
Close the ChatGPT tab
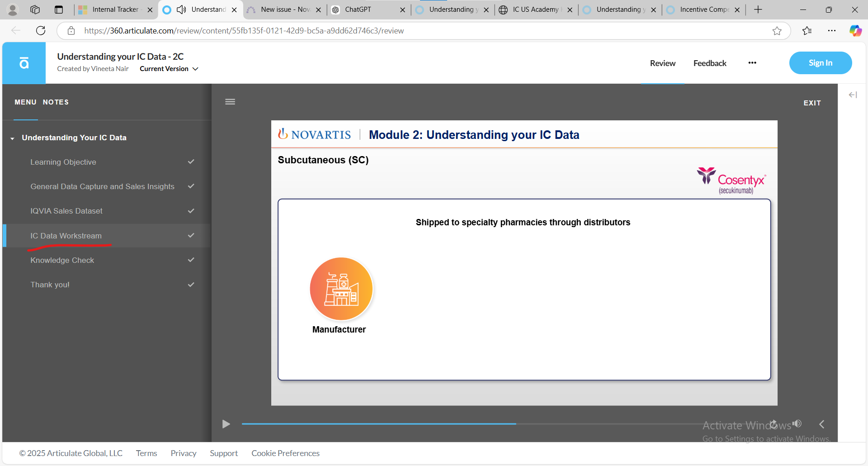pos(402,10)
